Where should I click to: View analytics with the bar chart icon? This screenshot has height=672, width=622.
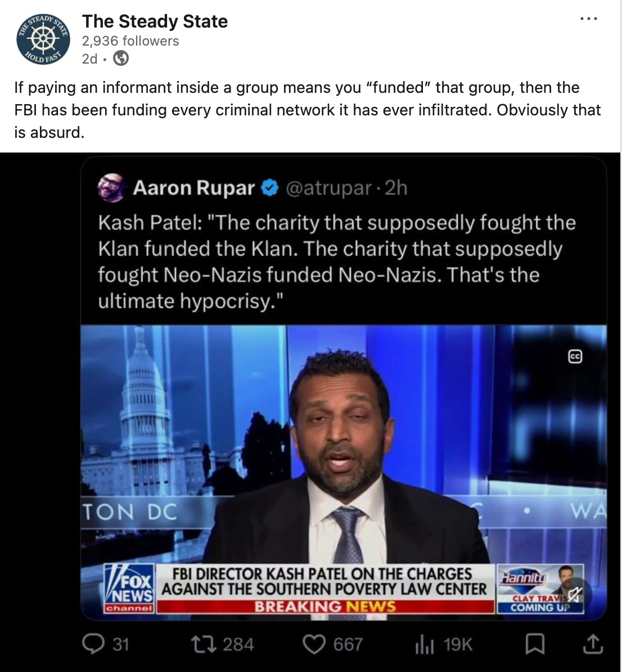tap(425, 644)
